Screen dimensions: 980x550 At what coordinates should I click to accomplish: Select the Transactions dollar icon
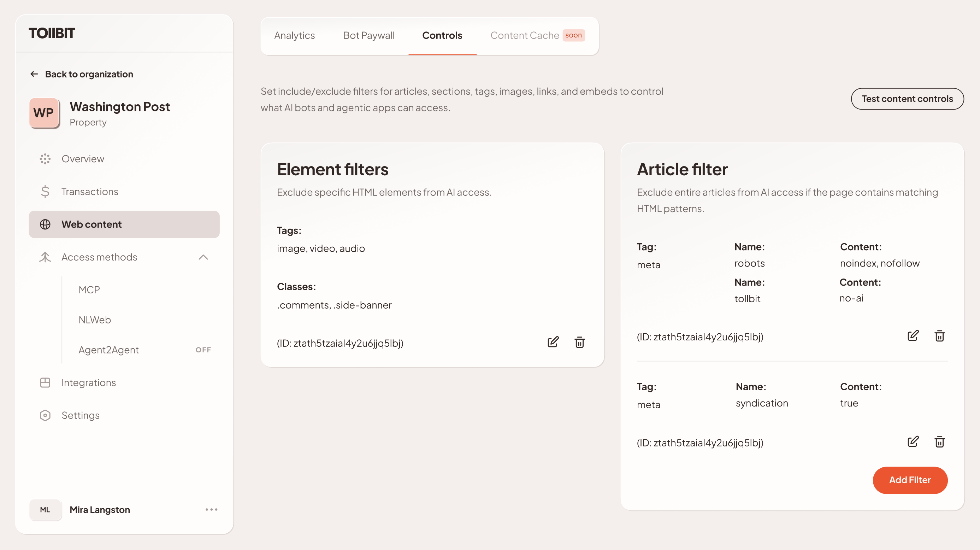[x=45, y=192]
